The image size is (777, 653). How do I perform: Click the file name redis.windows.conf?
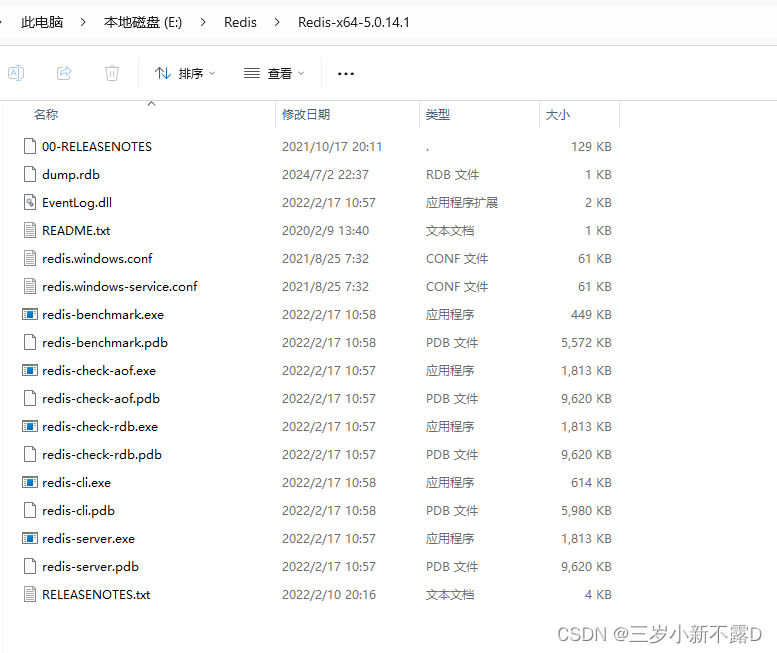coord(97,259)
